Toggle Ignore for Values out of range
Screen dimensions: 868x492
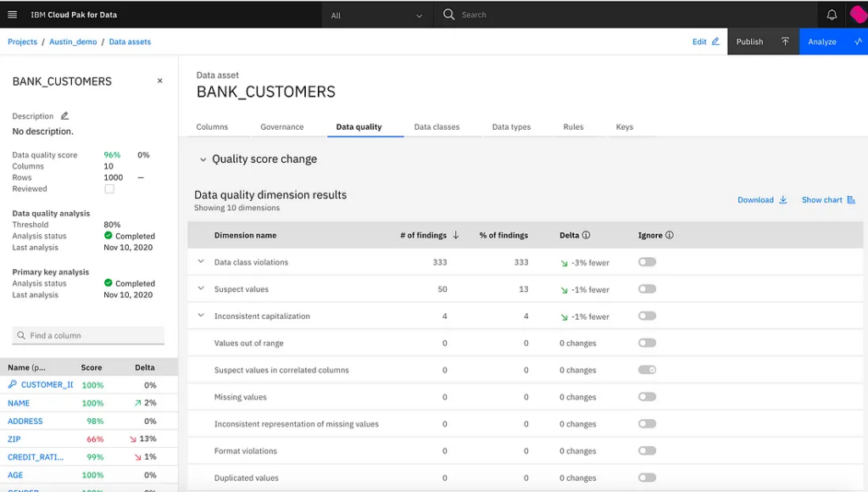(x=647, y=343)
